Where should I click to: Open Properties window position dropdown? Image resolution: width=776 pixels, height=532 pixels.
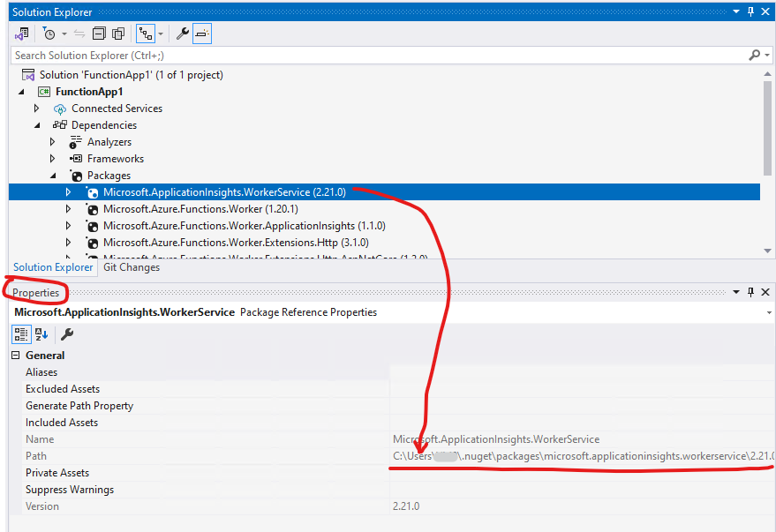736,292
